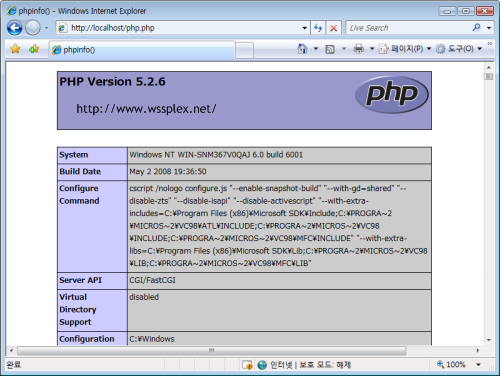Click the Windows NT WIN-SNM367V0QAJ value
The height and width of the screenshot is (376, 500).
[x=216, y=155]
